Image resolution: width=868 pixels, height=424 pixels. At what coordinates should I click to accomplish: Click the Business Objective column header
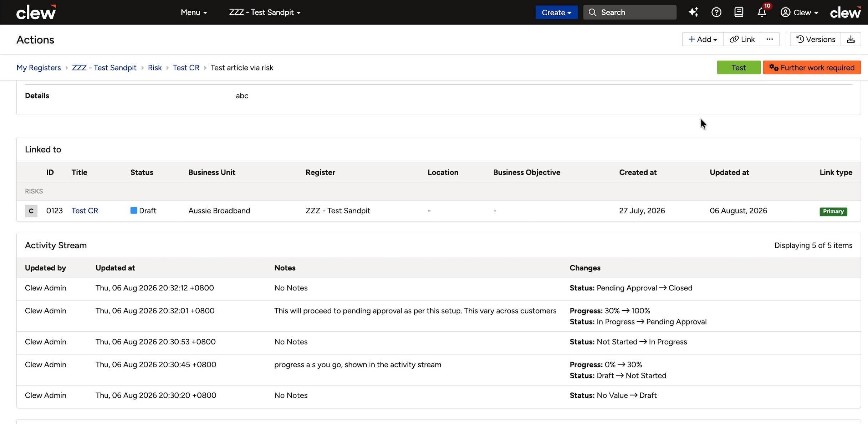tap(527, 172)
